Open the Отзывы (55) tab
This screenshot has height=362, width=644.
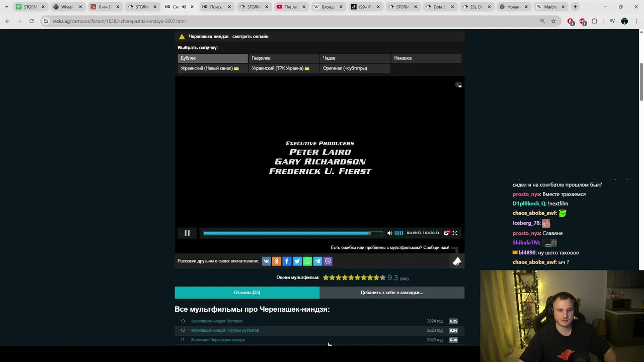click(247, 293)
